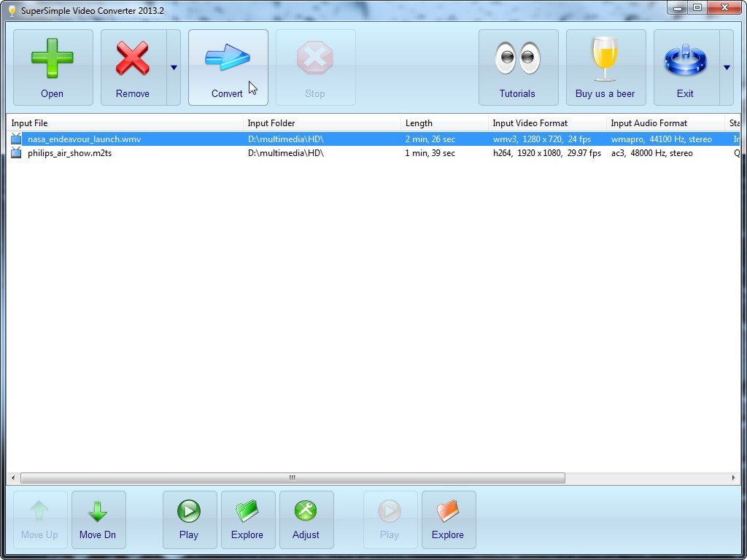Image resolution: width=747 pixels, height=560 pixels.
Task: Sort by the Input Folder column header
Action: 322,122
